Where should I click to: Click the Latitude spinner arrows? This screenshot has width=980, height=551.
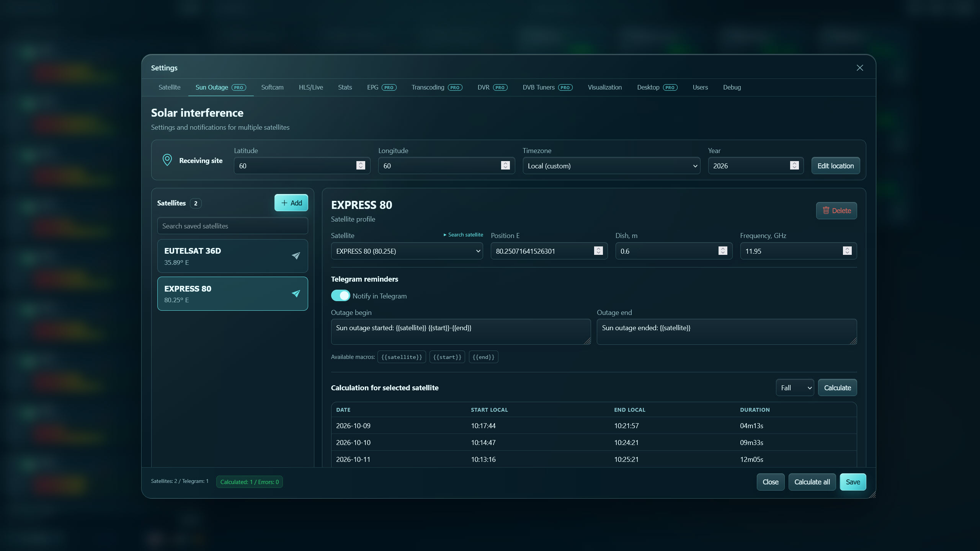coord(361,165)
